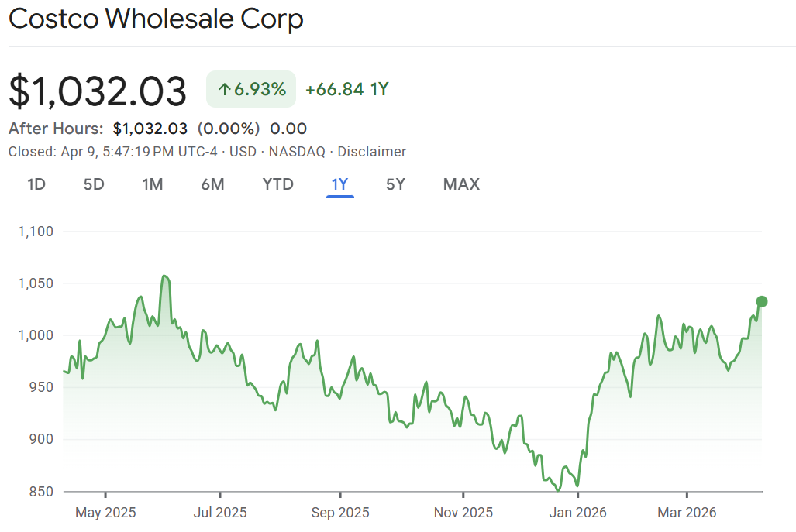Choose the 1M chart range
Viewport: 796px width, 532px height.
[x=153, y=184]
